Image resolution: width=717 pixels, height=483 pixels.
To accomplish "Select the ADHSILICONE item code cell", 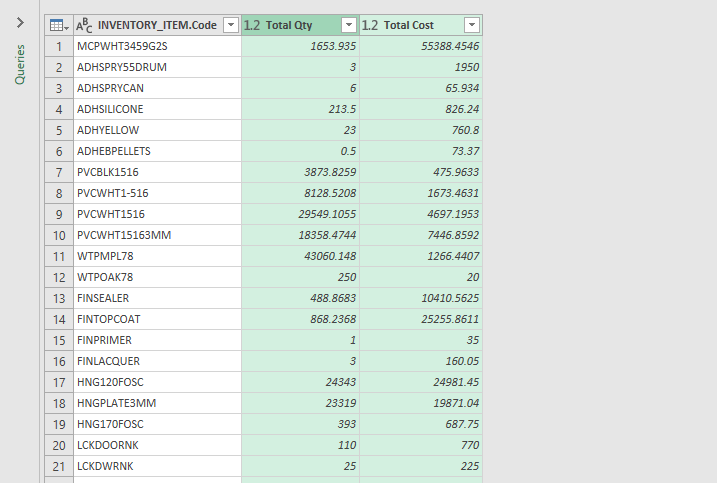I will [x=157, y=109].
